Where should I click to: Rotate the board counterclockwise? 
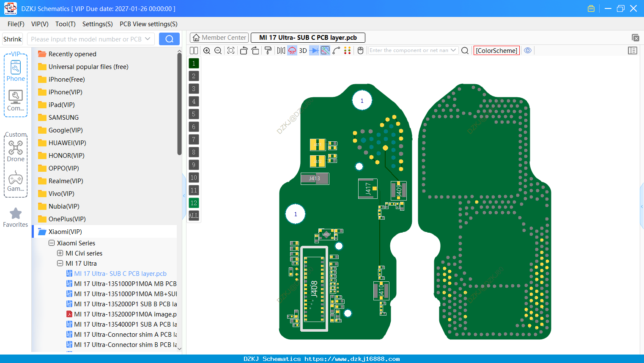[244, 50]
